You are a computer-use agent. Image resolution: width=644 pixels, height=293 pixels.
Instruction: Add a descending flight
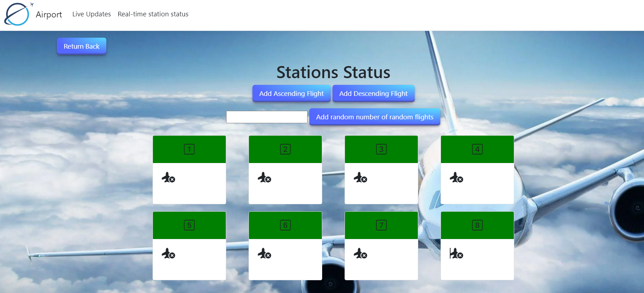373,93
